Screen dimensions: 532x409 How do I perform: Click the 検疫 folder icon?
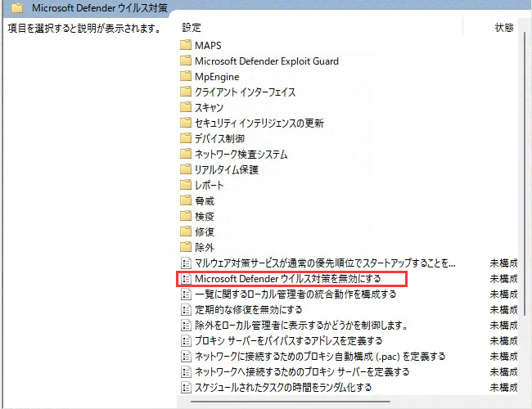186,216
